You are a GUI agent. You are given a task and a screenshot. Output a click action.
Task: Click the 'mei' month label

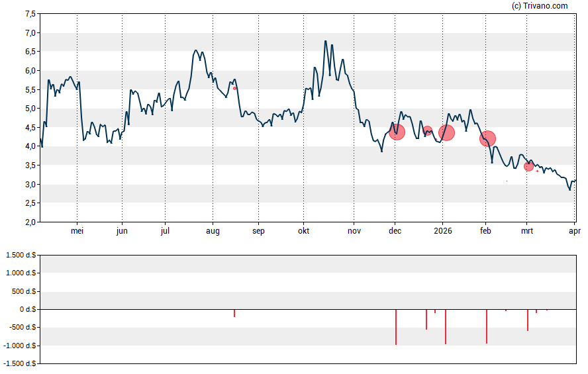point(77,231)
